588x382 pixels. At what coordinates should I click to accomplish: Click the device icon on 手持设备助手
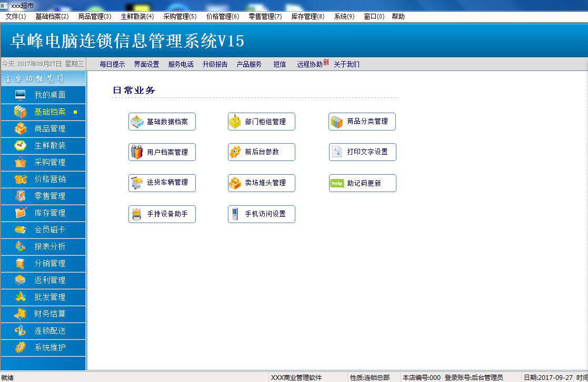point(137,214)
